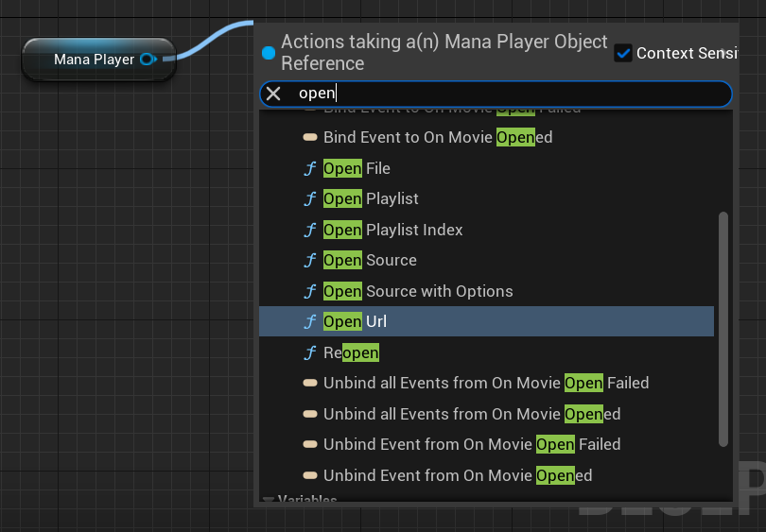Screen dimensions: 766x532
Task: Select Unbind all Events from On Movie Open Failed
Action: click(x=487, y=383)
